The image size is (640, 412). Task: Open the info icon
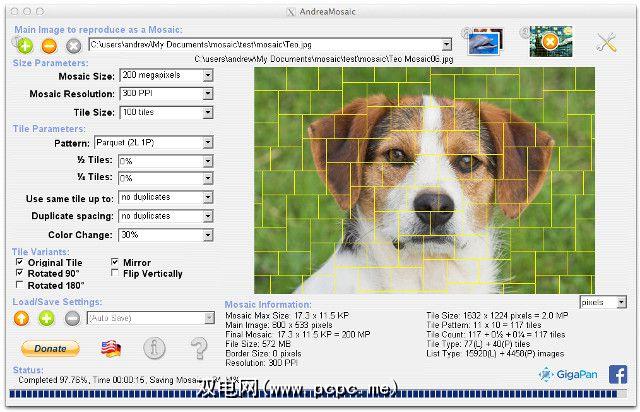[155, 348]
